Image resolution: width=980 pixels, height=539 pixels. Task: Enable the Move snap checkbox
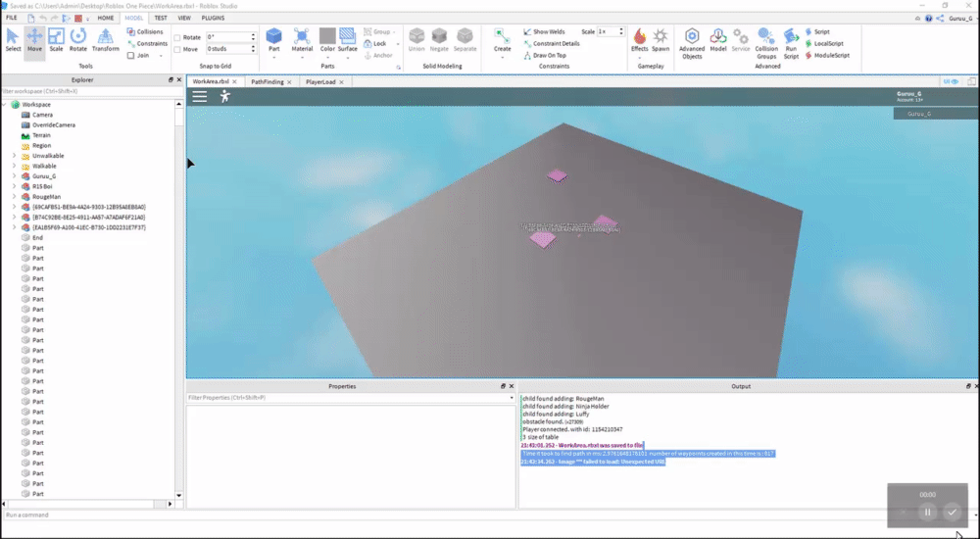pos(177,49)
